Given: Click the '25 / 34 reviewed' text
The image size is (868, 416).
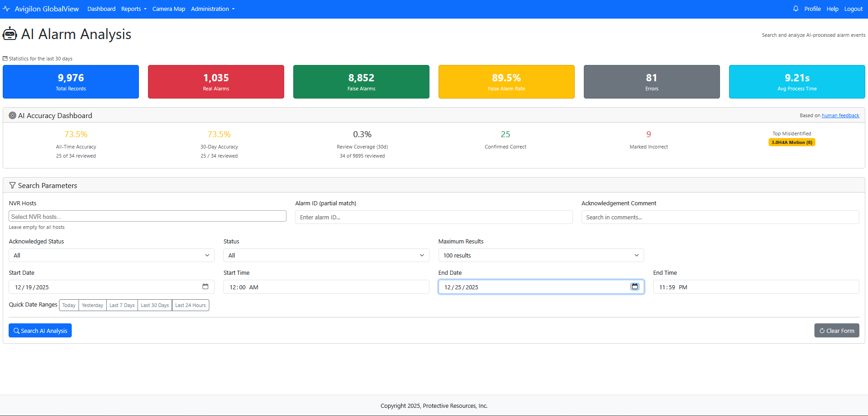Looking at the screenshot, I should (x=219, y=156).
